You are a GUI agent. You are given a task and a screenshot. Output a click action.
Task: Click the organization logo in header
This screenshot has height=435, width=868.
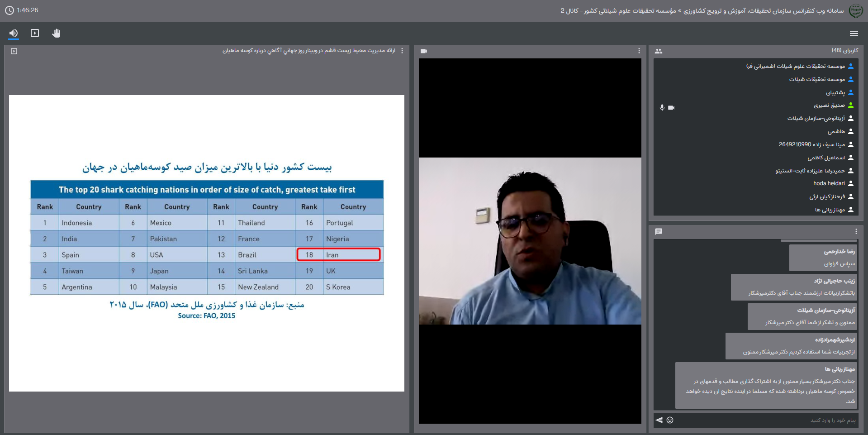coord(855,11)
